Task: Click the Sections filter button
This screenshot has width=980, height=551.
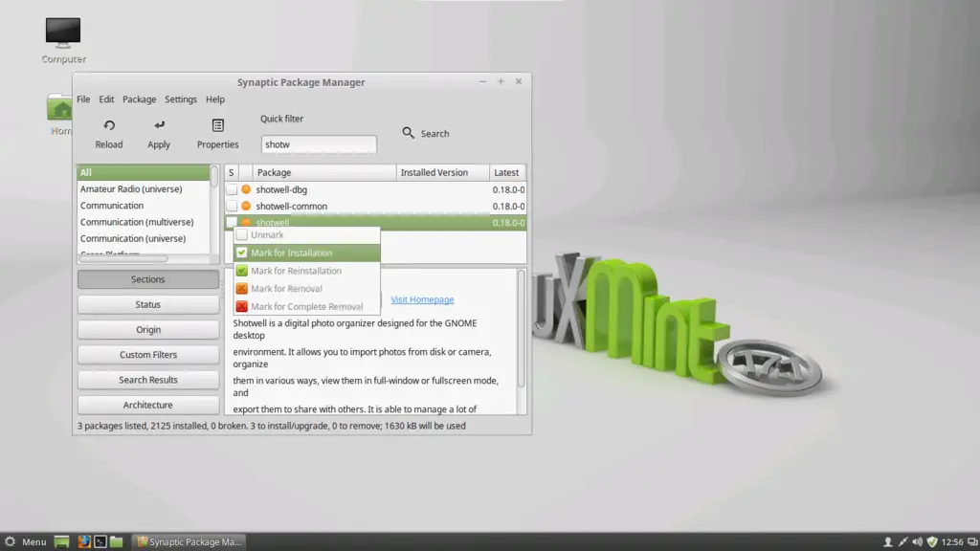Action: (148, 279)
